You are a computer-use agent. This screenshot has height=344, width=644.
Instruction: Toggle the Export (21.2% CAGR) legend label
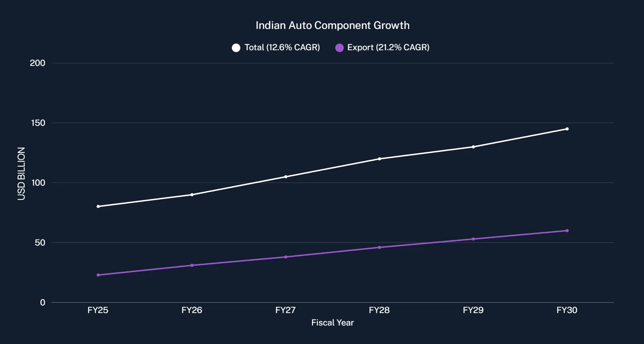(x=388, y=47)
